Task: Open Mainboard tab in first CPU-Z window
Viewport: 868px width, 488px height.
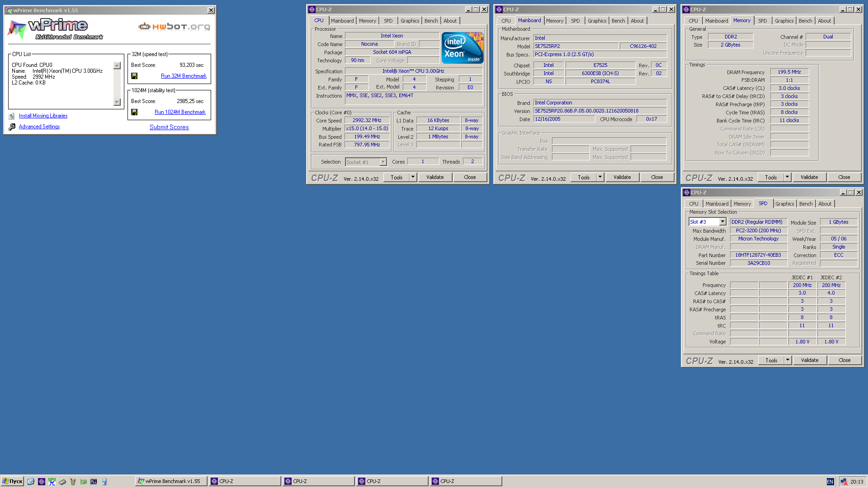Action: pos(342,21)
